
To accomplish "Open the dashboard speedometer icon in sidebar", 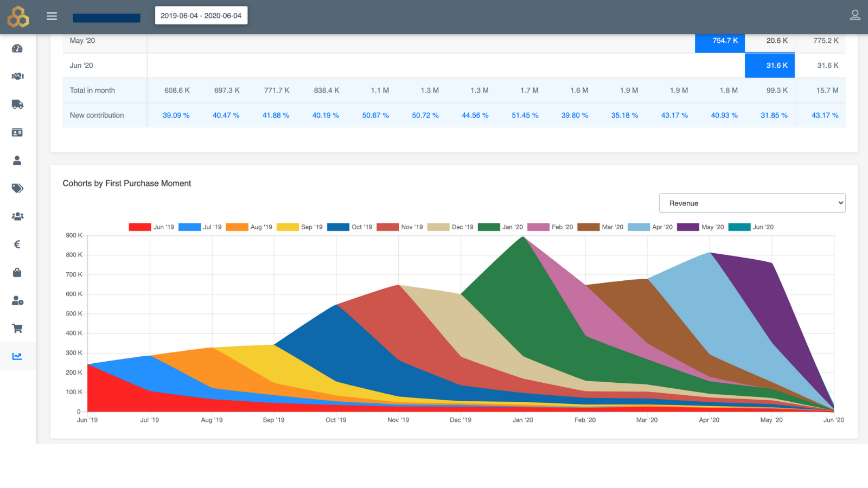I will pos(17,49).
